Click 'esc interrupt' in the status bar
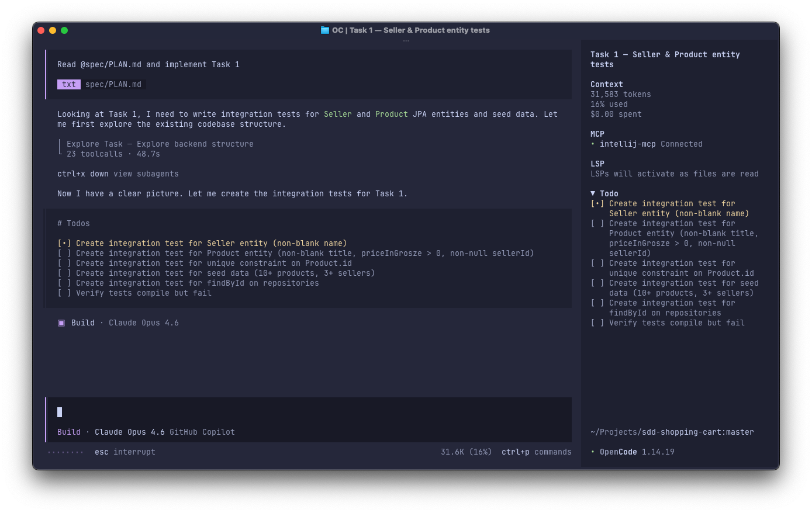 [x=125, y=452]
